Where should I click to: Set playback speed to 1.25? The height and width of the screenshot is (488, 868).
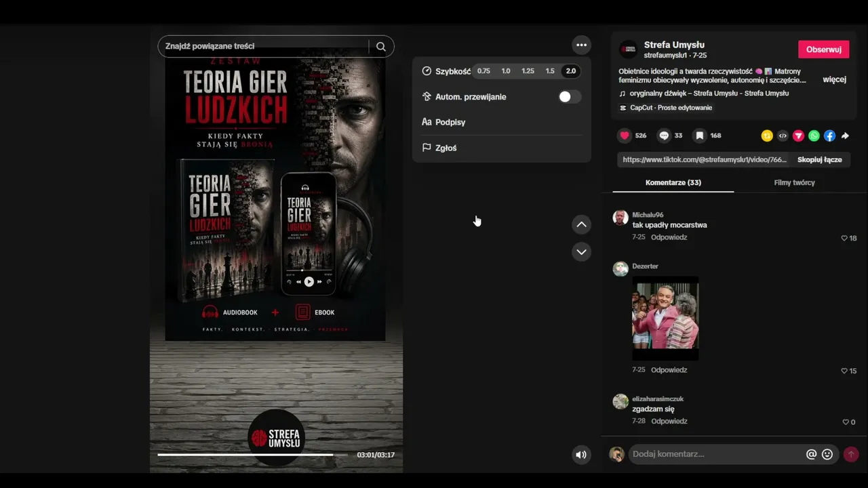528,71
